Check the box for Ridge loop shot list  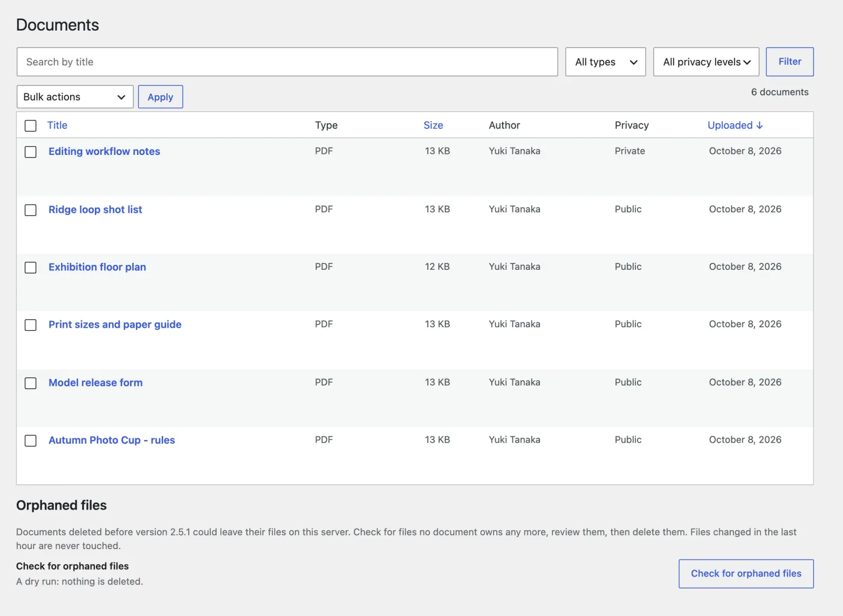[x=31, y=210]
